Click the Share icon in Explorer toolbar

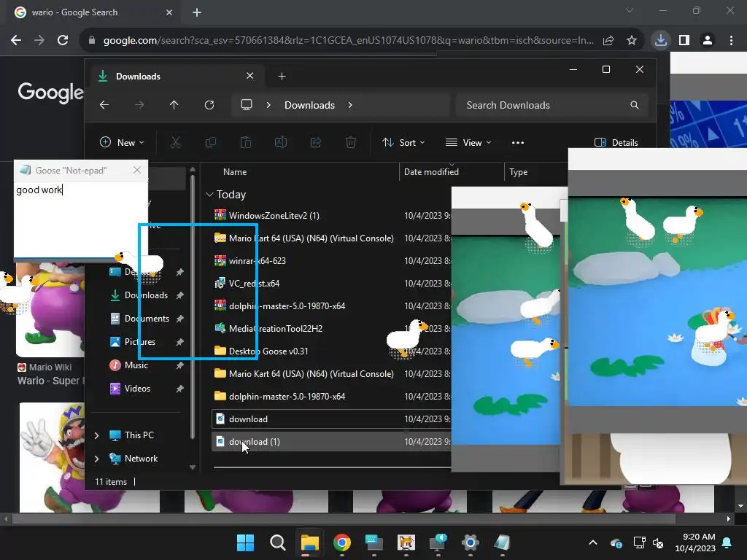pos(316,142)
